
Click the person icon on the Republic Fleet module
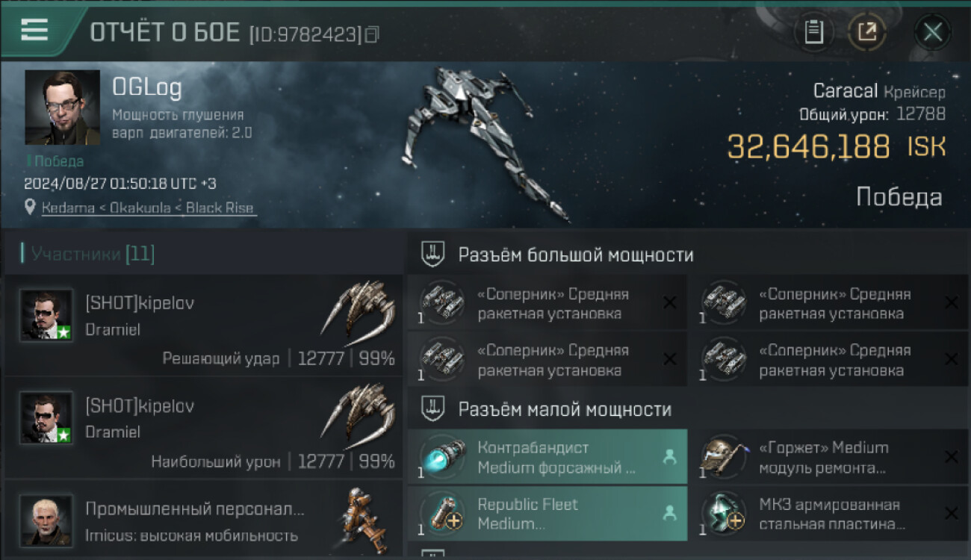[x=669, y=513]
